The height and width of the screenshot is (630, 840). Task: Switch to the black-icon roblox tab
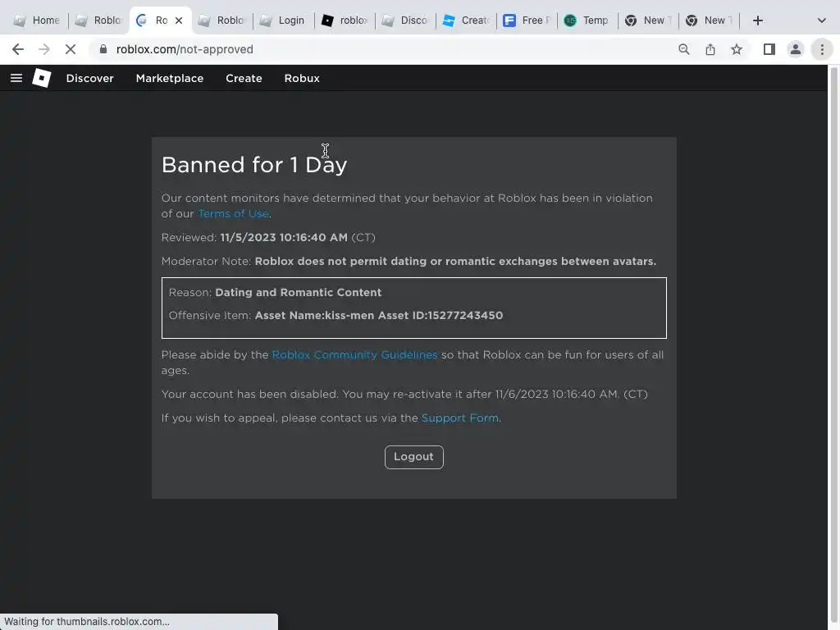(x=345, y=21)
